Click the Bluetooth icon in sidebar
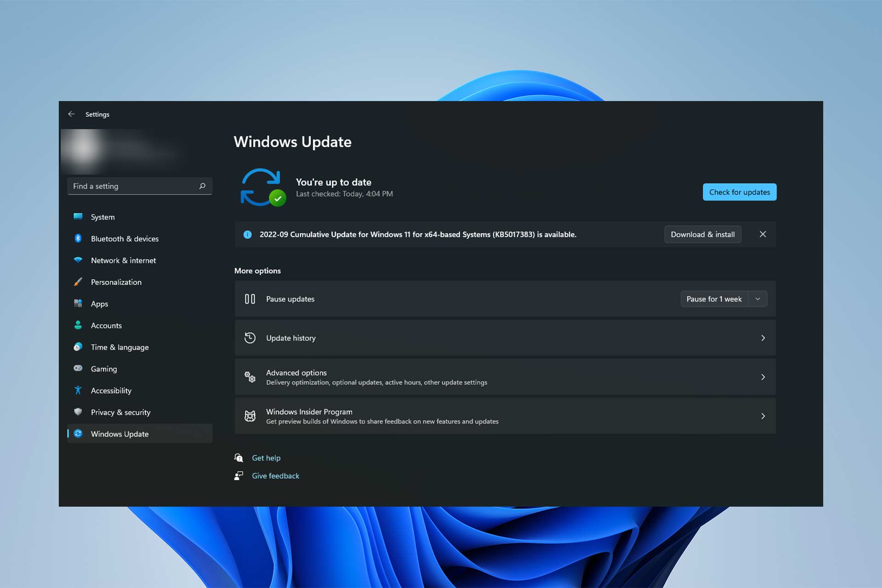Screen dimensions: 882x588 [78, 238]
